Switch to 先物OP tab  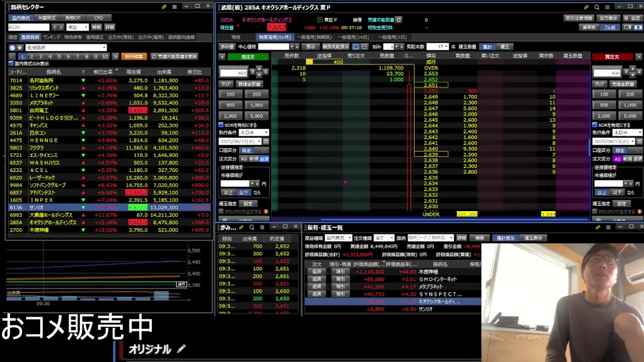[x=72, y=18]
